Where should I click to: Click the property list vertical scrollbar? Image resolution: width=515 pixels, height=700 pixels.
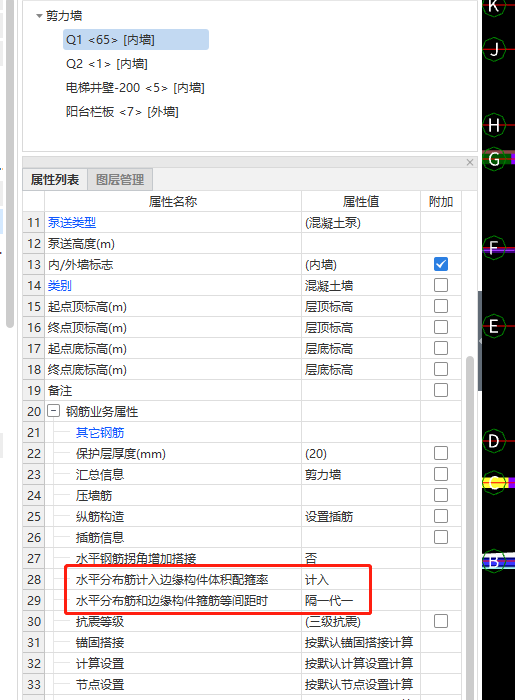tap(469, 527)
